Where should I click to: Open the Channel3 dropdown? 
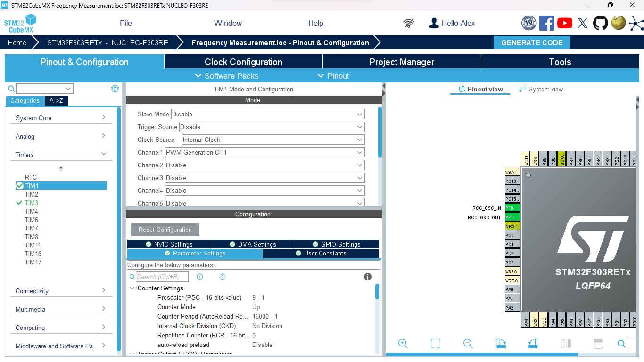click(x=264, y=178)
